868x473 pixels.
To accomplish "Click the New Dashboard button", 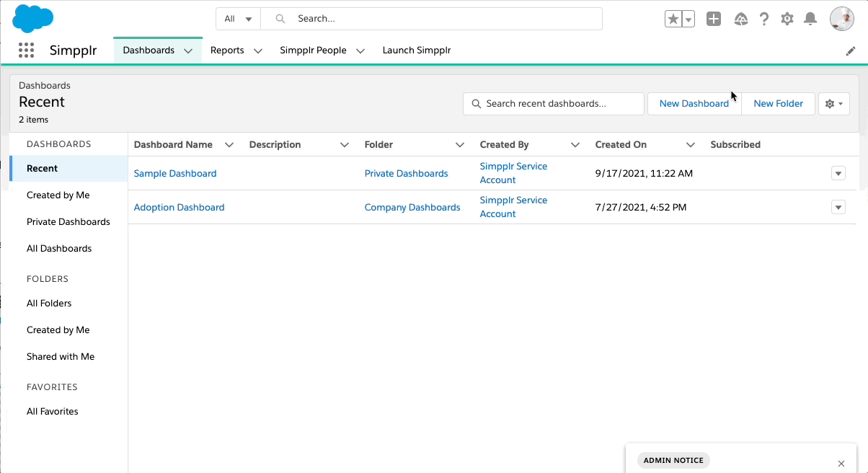I will pyautogui.click(x=694, y=104).
